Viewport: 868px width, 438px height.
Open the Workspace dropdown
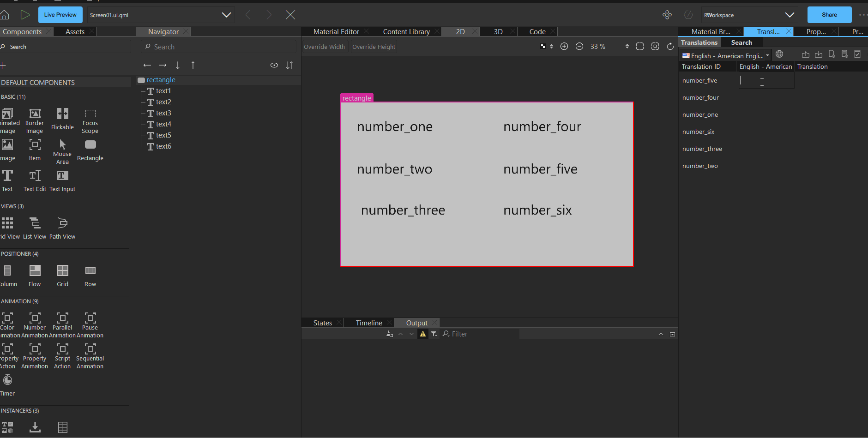point(790,15)
